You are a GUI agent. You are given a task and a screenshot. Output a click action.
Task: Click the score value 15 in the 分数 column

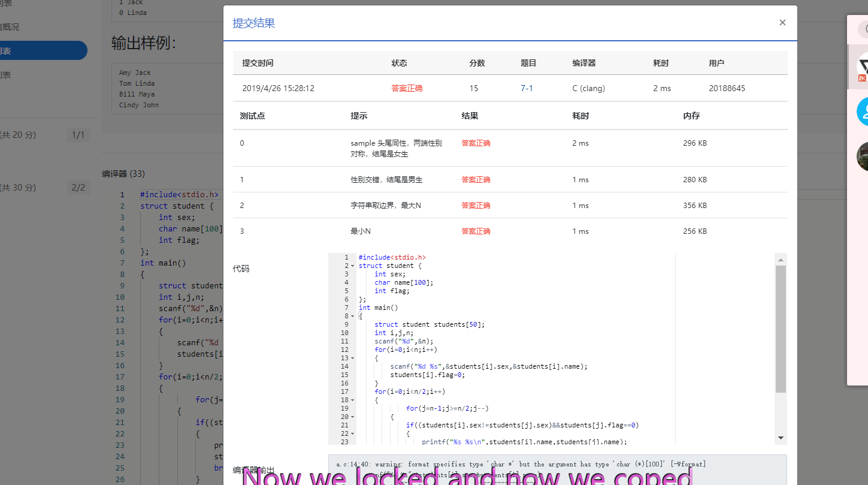click(474, 88)
